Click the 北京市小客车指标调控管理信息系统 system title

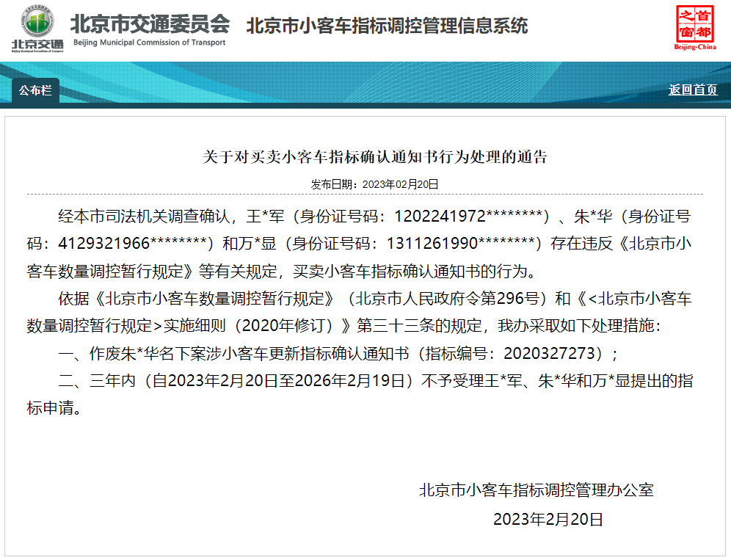(x=387, y=26)
